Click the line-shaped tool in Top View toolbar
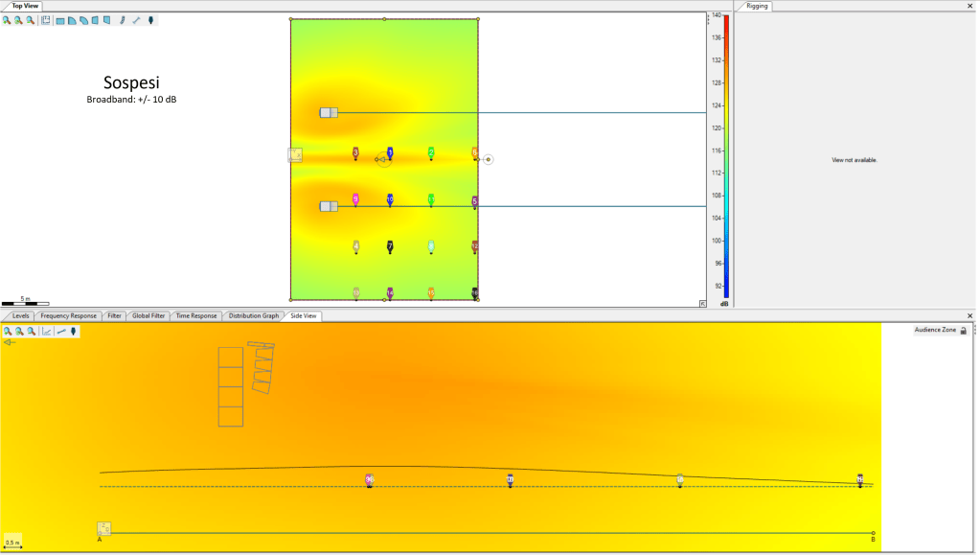 [x=136, y=20]
